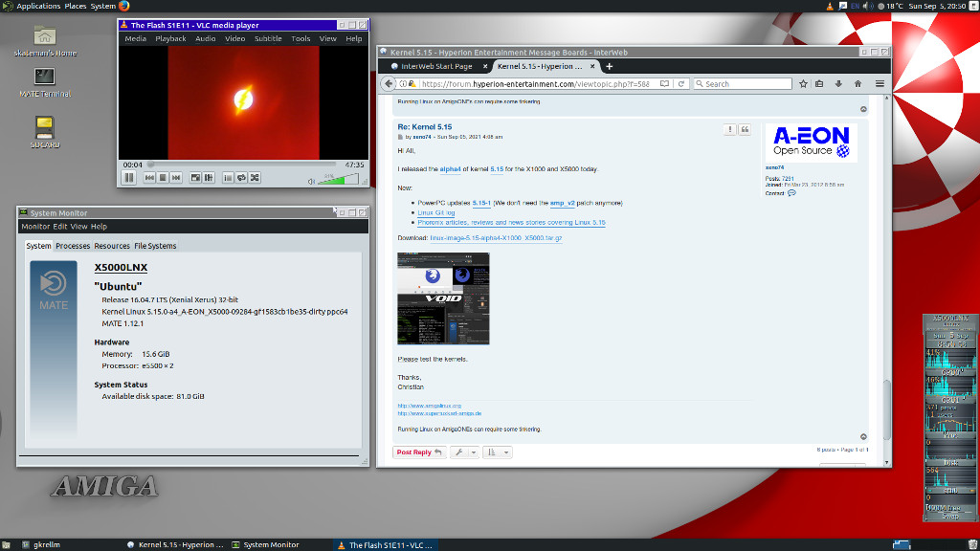Show desktop icon in bottom panel

tap(7, 544)
